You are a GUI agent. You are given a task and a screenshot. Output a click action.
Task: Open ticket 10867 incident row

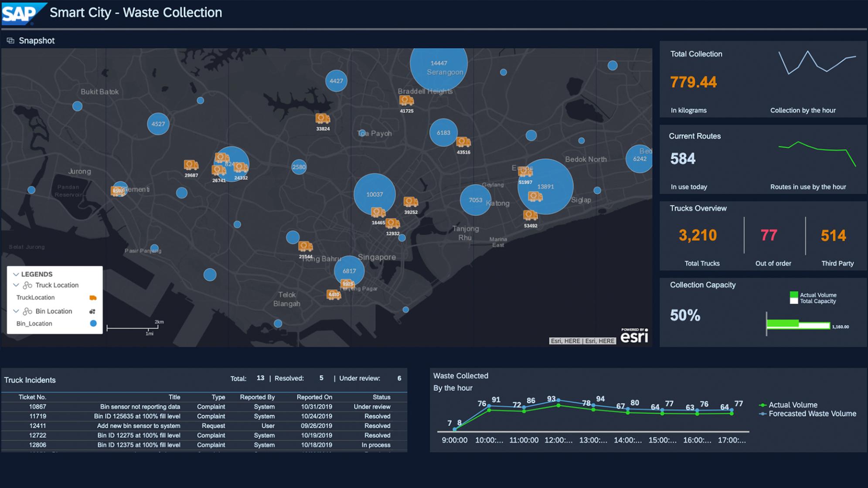(204, 407)
